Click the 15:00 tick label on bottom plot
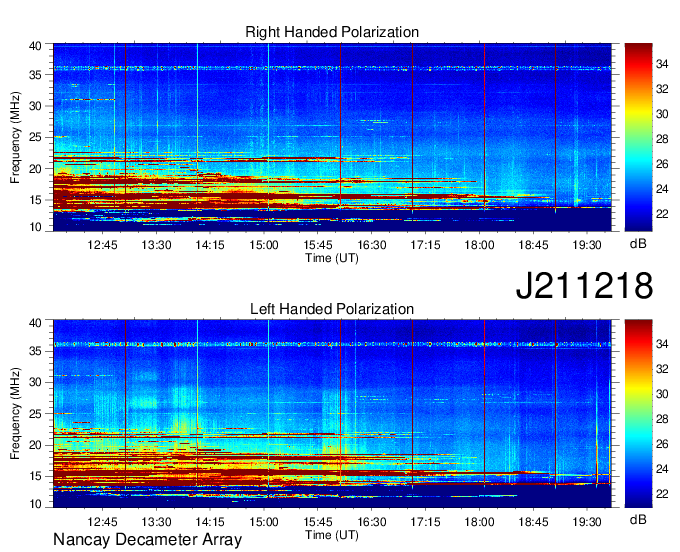 264,521
